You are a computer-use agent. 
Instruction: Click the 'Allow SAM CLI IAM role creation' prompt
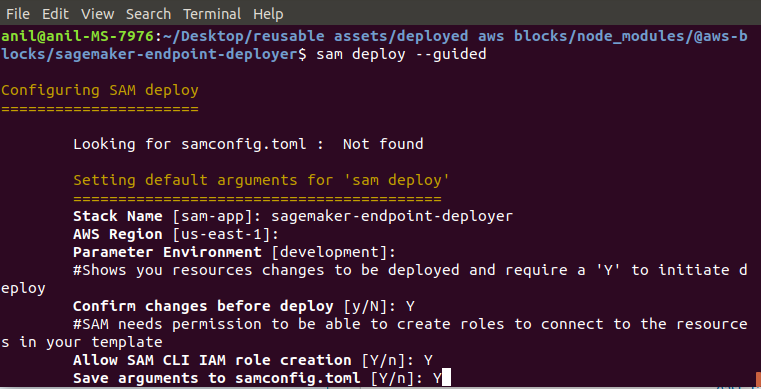pyautogui.click(x=252, y=360)
